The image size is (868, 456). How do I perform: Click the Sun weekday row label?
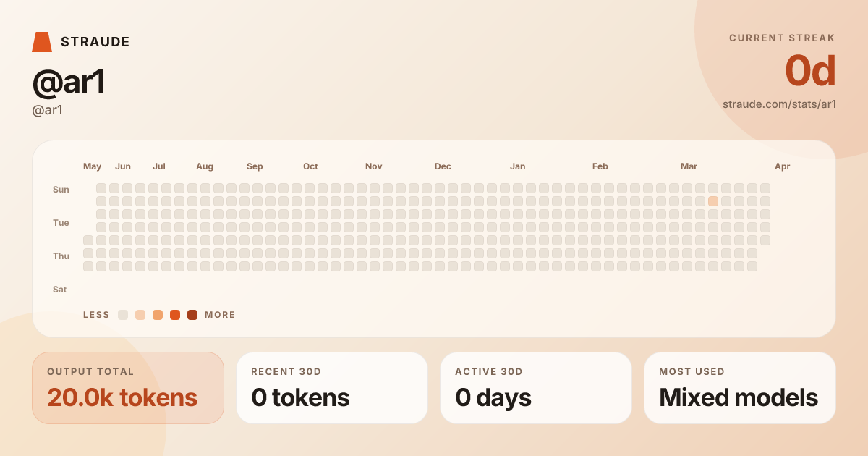pyautogui.click(x=61, y=190)
